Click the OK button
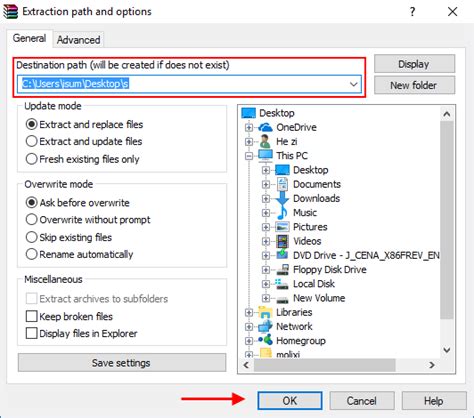 tap(290, 401)
